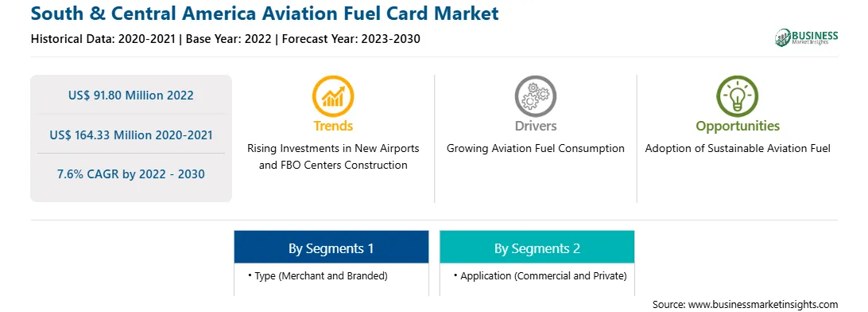The height and width of the screenshot is (312, 868).
Task: Click the gray Drivers gears icon
Action: (x=535, y=96)
